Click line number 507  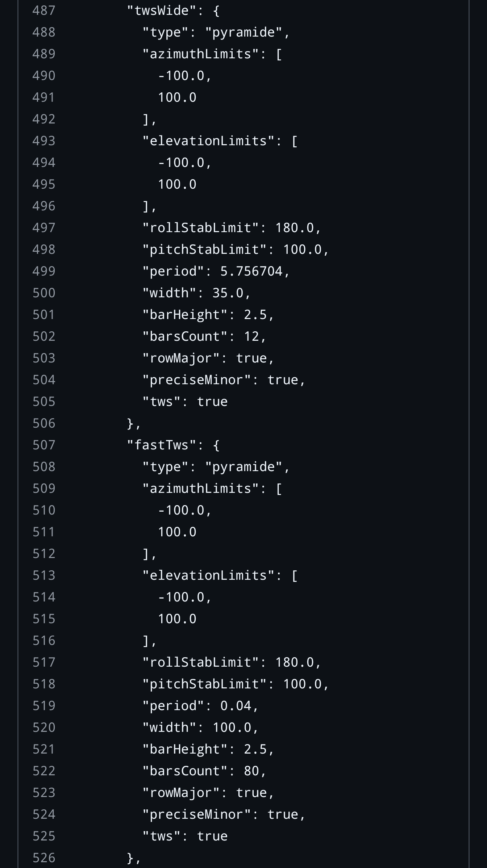pos(44,445)
